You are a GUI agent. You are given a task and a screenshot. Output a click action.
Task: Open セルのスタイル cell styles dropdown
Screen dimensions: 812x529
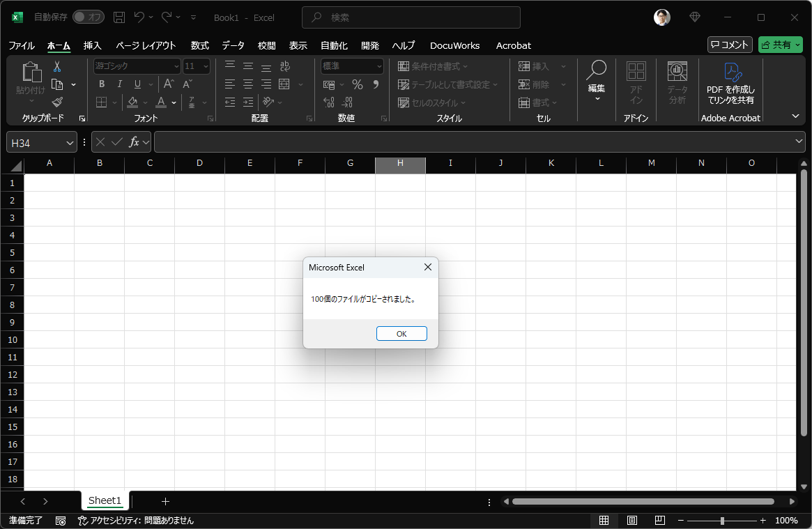[432, 102]
